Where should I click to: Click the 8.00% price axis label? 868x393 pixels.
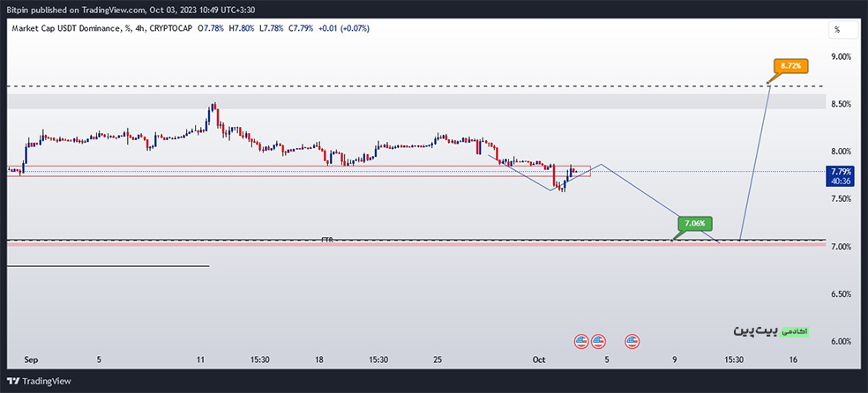point(841,152)
